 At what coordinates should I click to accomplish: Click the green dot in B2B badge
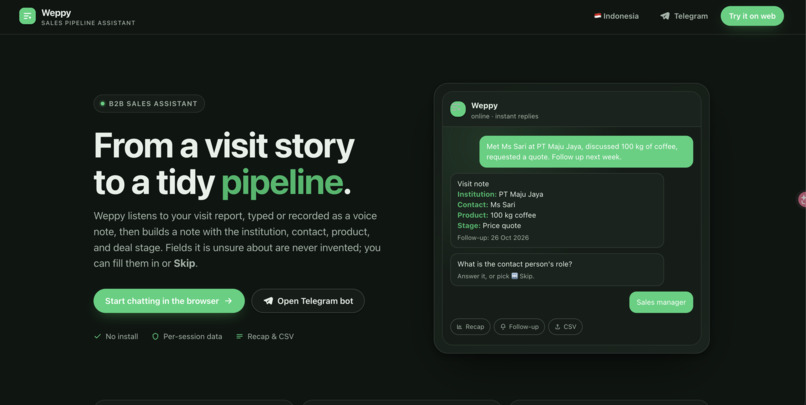[x=102, y=104]
